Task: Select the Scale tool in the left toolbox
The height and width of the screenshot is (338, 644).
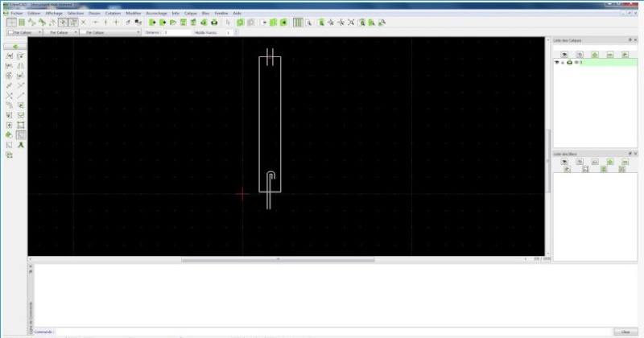Action: 10,66
